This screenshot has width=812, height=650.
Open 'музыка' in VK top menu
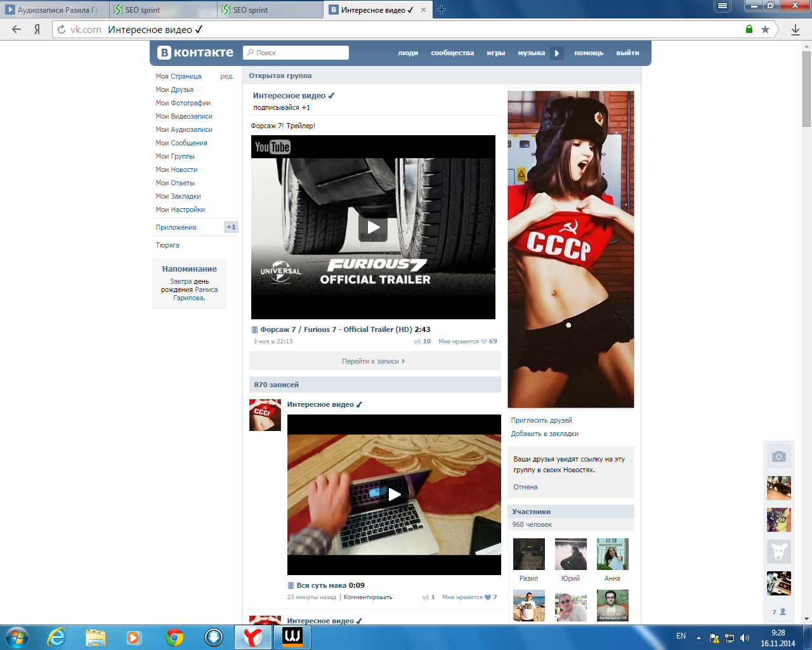[532, 53]
